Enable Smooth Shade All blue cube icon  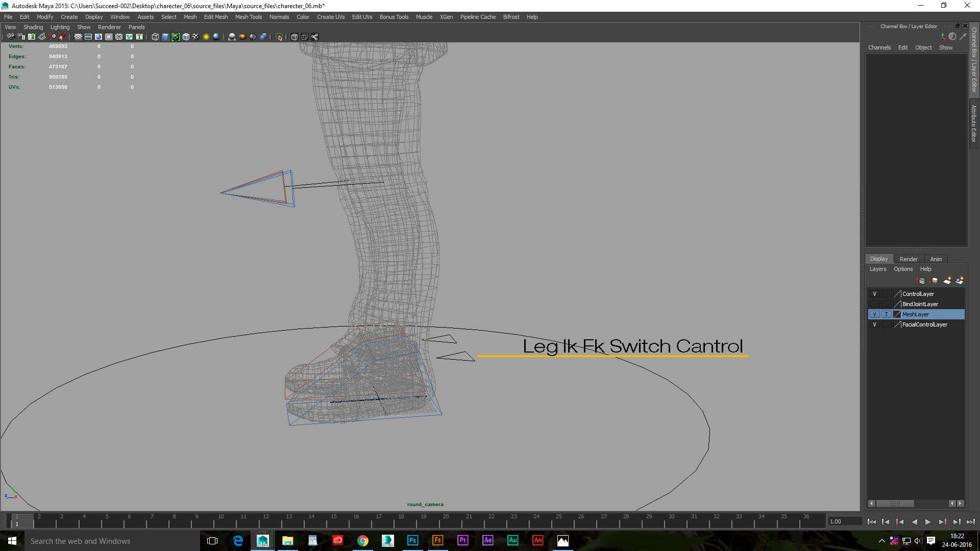point(165,37)
